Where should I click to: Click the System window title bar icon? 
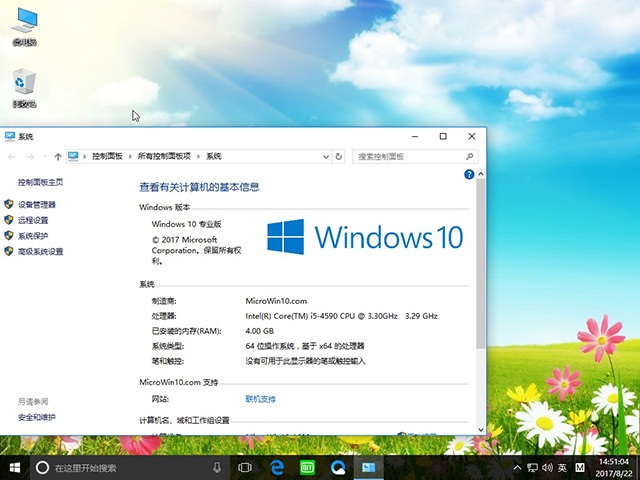[x=10, y=136]
